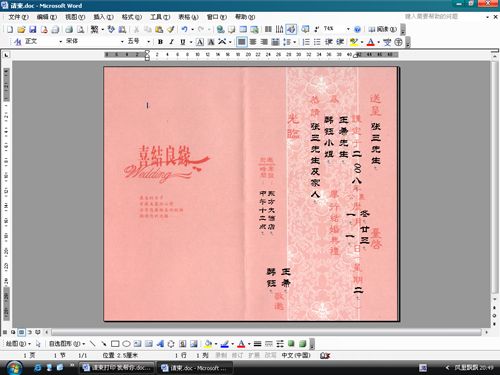Screen dimensions: 500x375
Task: Open Word Help with the blue question icon
Action: click(x=357, y=30)
